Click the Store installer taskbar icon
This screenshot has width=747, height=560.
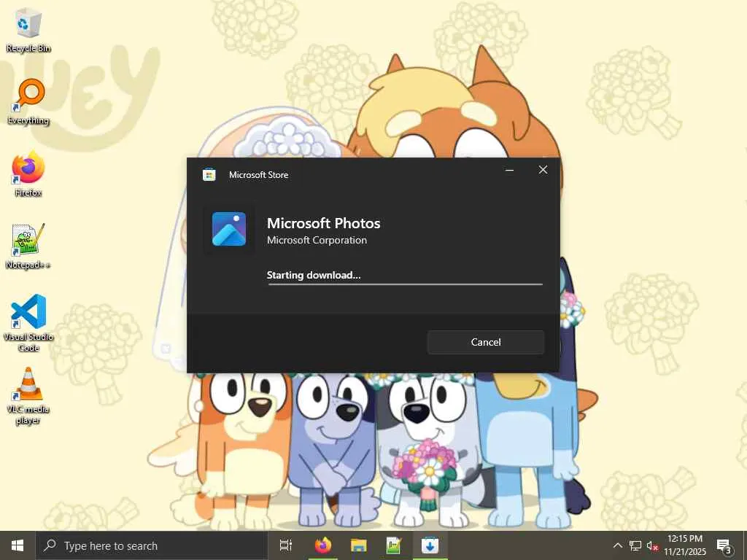430,545
